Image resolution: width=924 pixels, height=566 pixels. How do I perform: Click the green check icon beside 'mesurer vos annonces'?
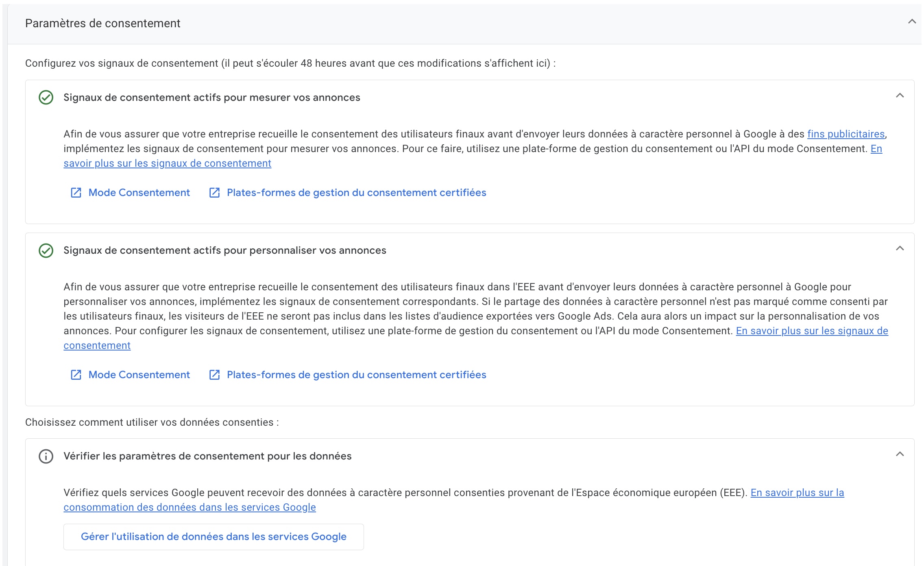click(x=46, y=98)
